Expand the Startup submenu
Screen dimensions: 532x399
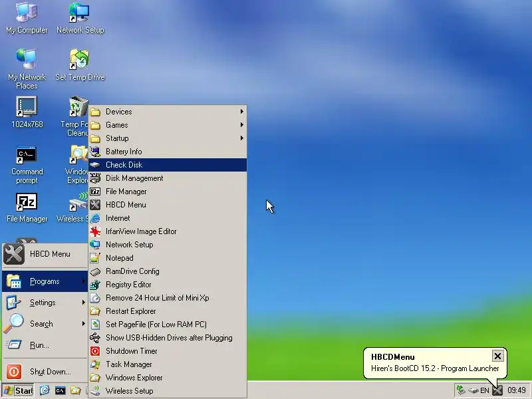pyautogui.click(x=168, y=138)
